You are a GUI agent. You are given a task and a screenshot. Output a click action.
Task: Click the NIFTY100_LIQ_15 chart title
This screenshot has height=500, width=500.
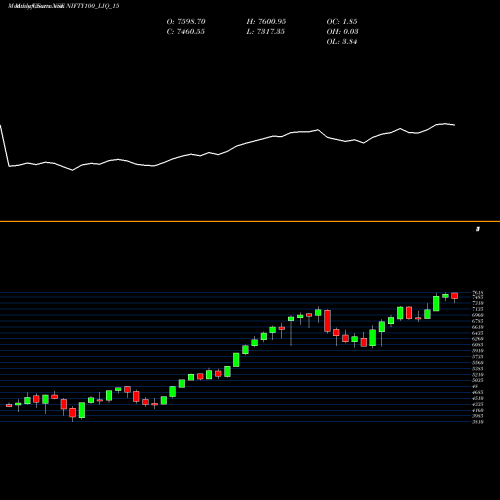[x=92, y=6]
